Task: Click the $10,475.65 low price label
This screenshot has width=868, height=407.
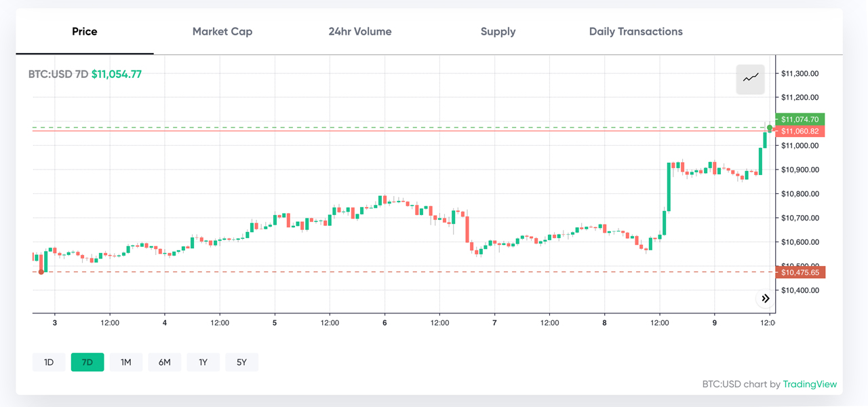Action: pos(800,273)
